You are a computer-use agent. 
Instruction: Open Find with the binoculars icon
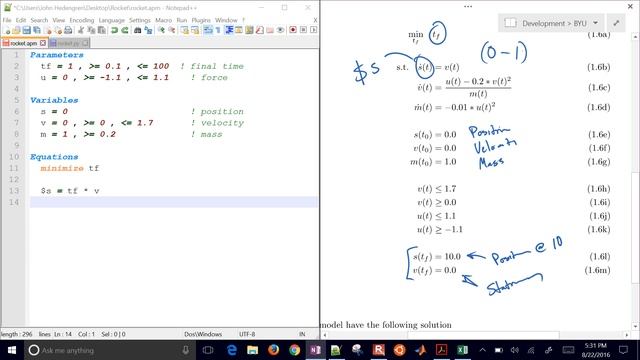(x=138, y=30)
